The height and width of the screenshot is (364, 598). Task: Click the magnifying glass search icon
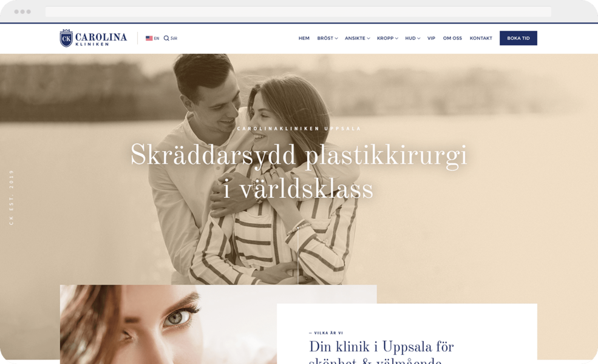click(x=166, y=38)
